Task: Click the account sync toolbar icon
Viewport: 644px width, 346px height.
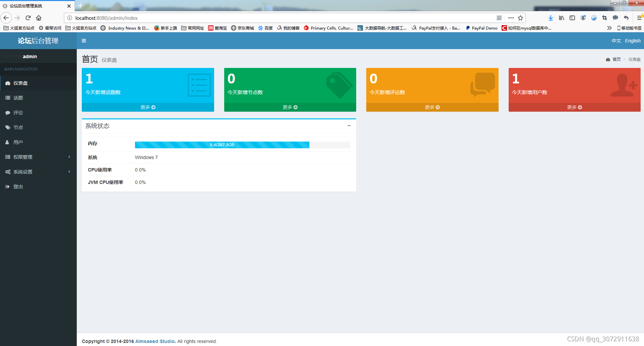Action: point(583,18)
